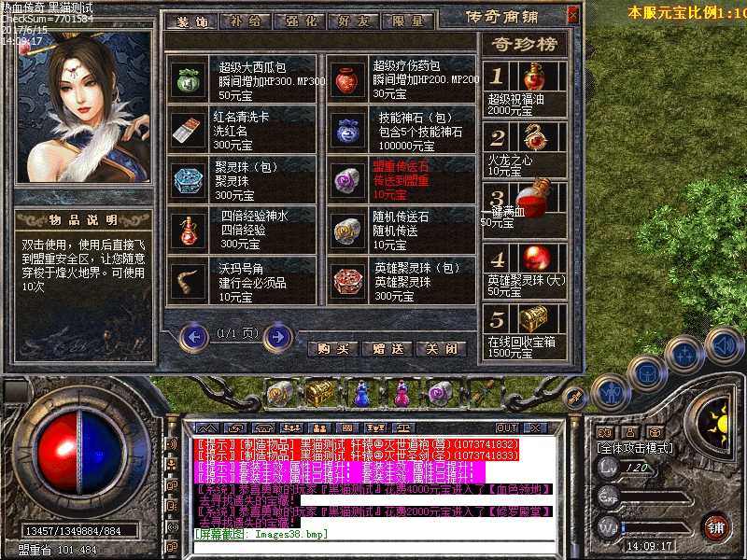Go to next shop page arrow

click(x=277, y=337)
